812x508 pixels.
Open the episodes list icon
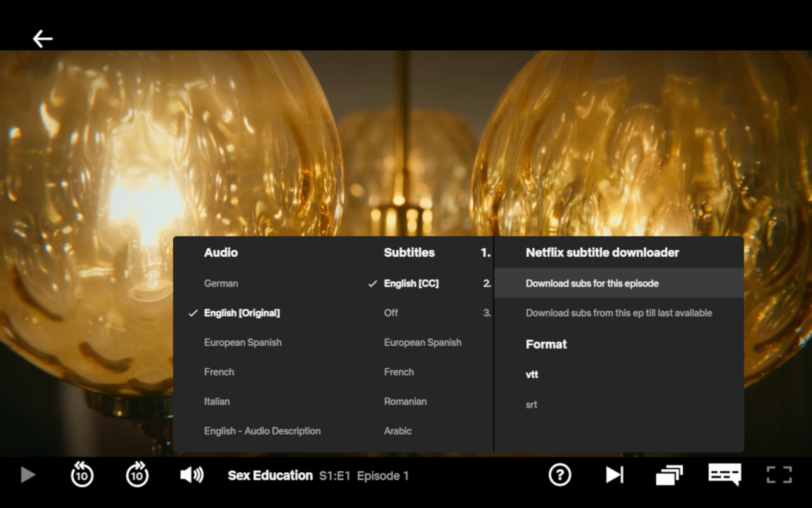point(669,475)
